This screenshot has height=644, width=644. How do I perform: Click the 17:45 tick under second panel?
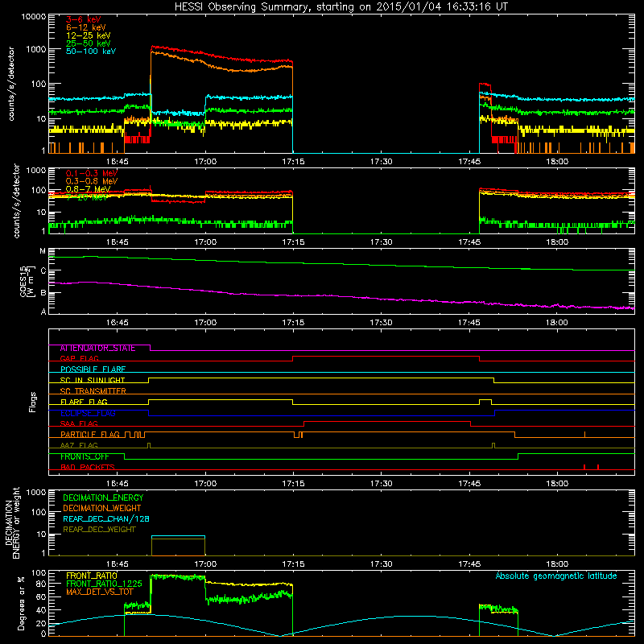[469, 242]
